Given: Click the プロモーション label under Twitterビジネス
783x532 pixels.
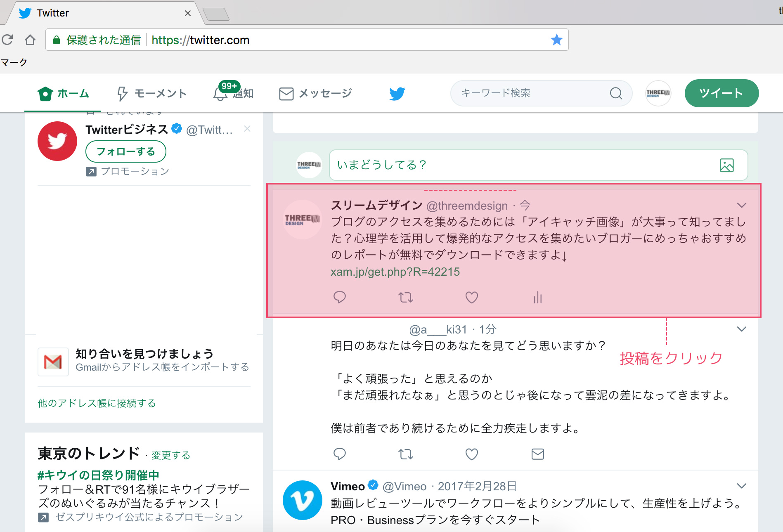Looking at the screenshot, I should pos(128,171).
